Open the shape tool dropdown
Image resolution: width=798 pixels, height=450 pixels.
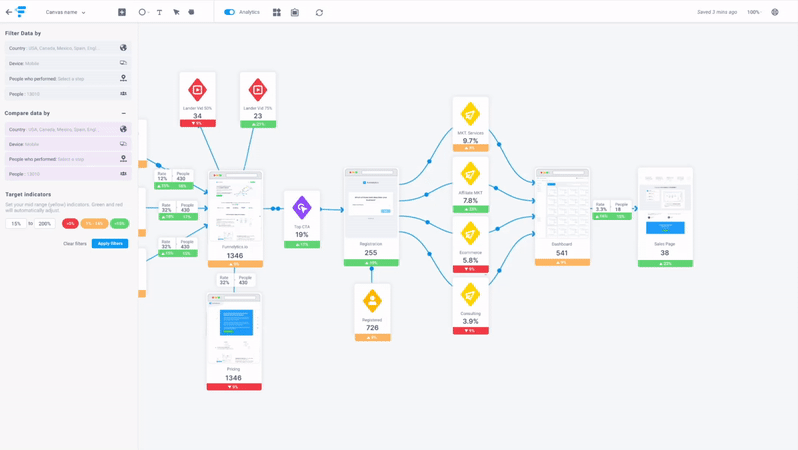click(143, 12)
